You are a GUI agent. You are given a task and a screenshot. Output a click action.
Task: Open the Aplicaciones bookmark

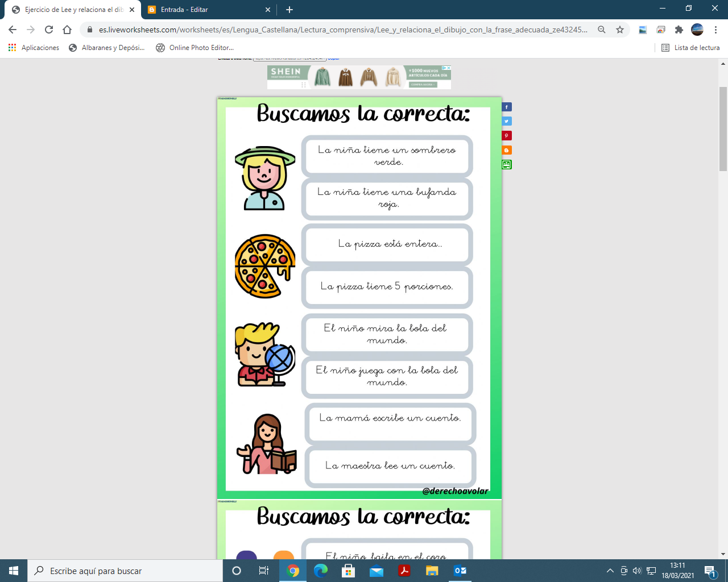click(34, 48)
